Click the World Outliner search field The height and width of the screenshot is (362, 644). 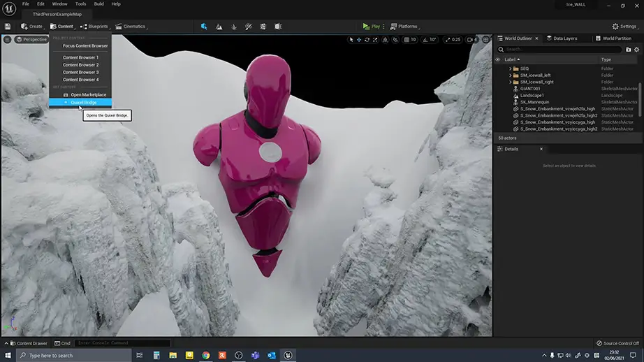coord(559,50)
